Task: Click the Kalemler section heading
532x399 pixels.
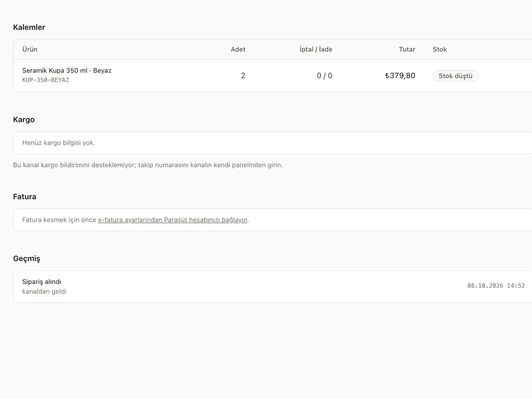Action: tap(29, 28)
